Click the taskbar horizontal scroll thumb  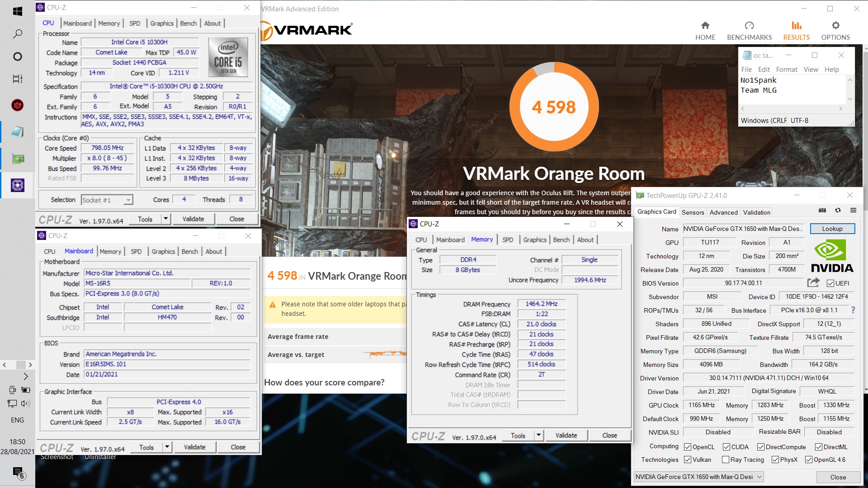[x=21, y=365]
